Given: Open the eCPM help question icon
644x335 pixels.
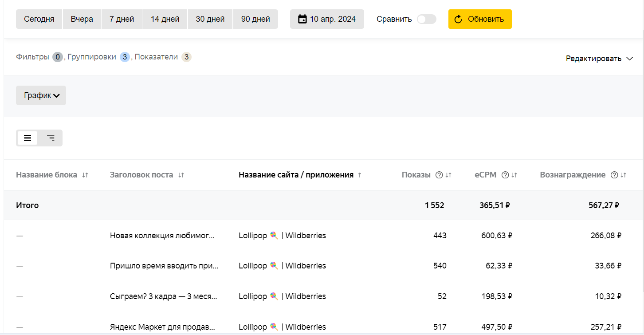Looking at the screenshot, I should click(x=505, y=175).
